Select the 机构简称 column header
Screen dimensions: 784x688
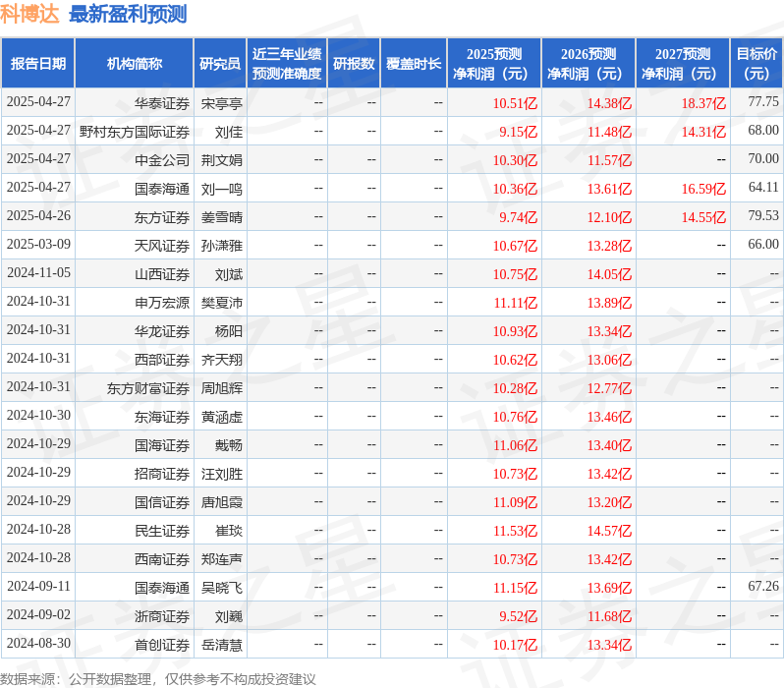pyautogui.click(x=134, y=64)
